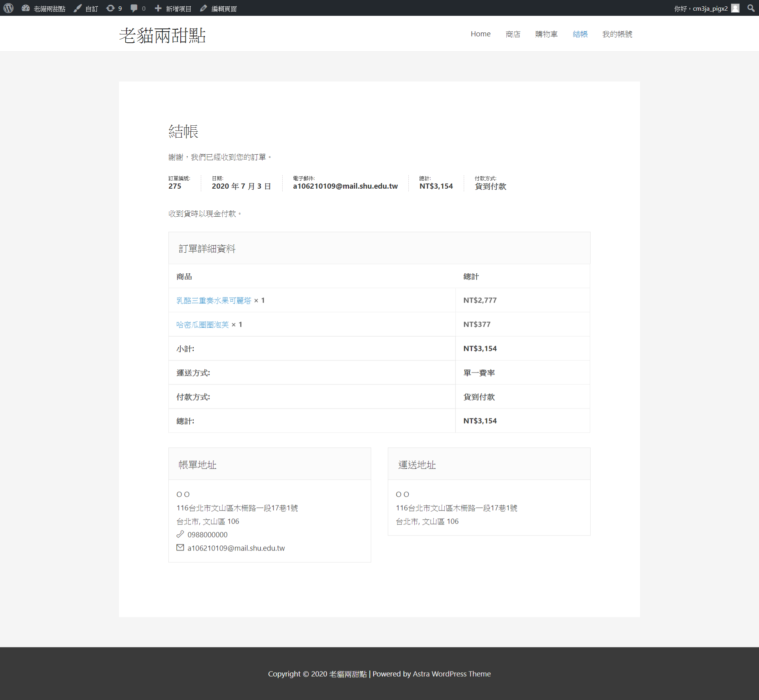Open the admin bar search magnifier
This screenshot has width=759, height=700.
coord(751,8)
